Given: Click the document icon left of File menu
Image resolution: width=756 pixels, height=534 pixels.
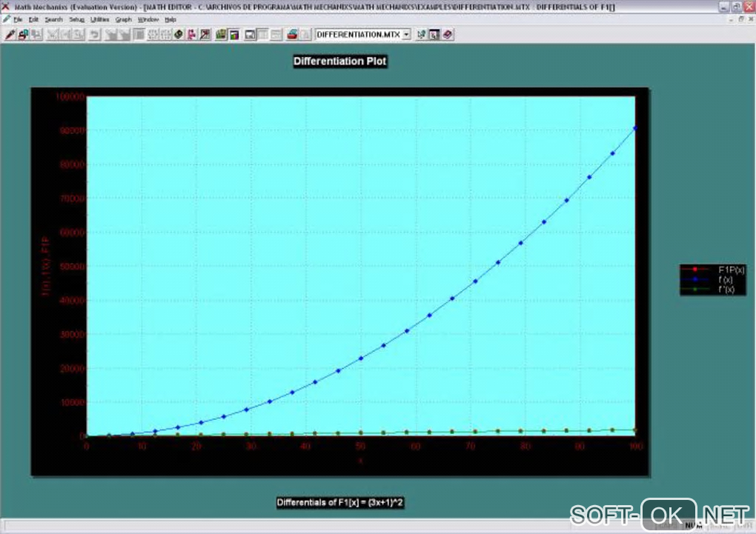Looking at the screenshot, I should point(6,19).
